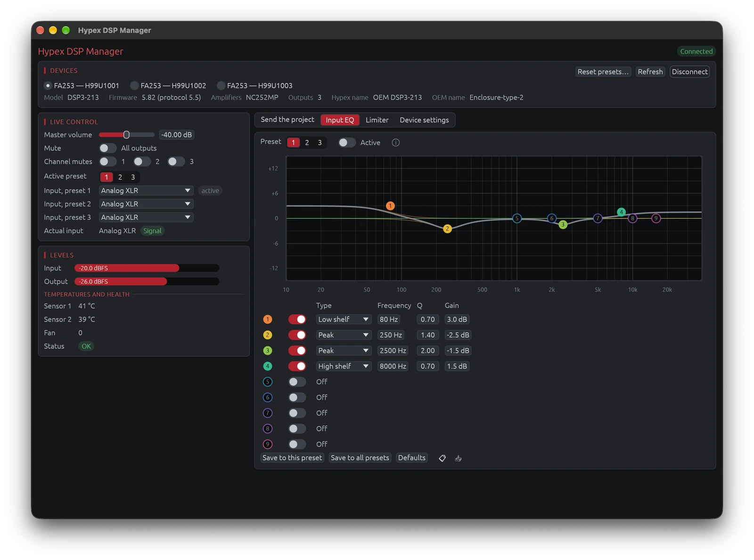Click band 6 number badge in list
Viewport: 754px width, 560px height.
(x=268, y=397)
